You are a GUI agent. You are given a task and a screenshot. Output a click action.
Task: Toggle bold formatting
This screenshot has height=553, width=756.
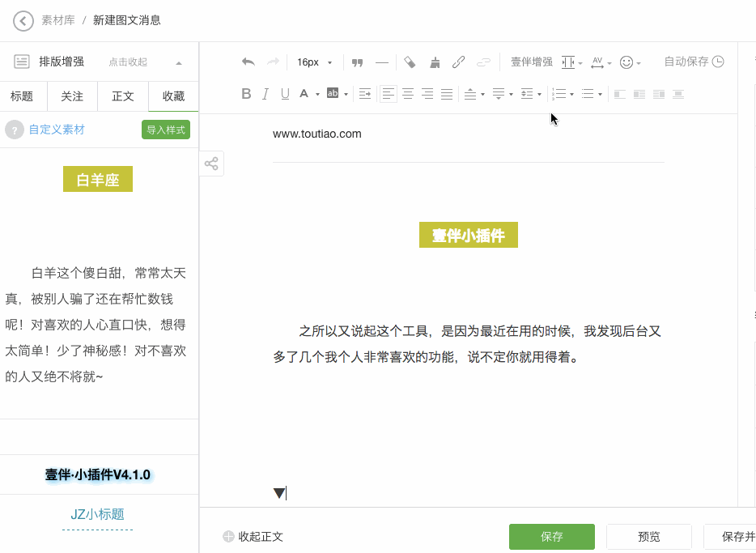pyautogui.click(x=246, y=94)
